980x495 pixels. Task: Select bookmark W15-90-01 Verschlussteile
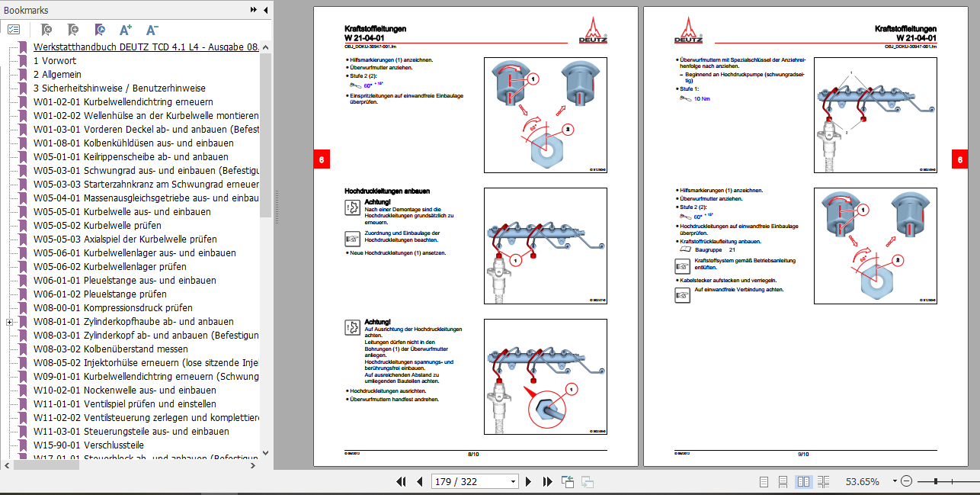click(x=88, y=445)
